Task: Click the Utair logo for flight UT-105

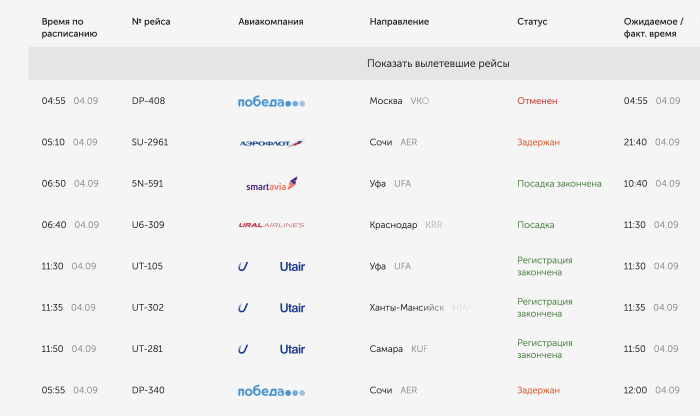Action: 271,266
